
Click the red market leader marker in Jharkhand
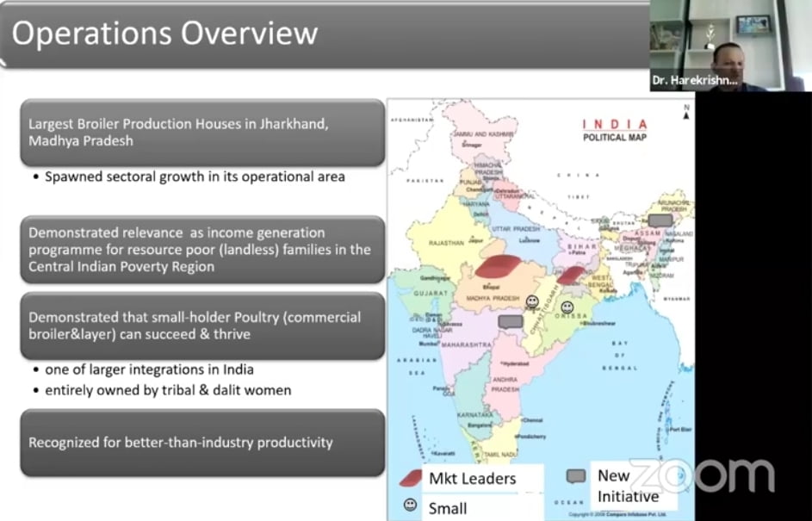coord(571,276)
